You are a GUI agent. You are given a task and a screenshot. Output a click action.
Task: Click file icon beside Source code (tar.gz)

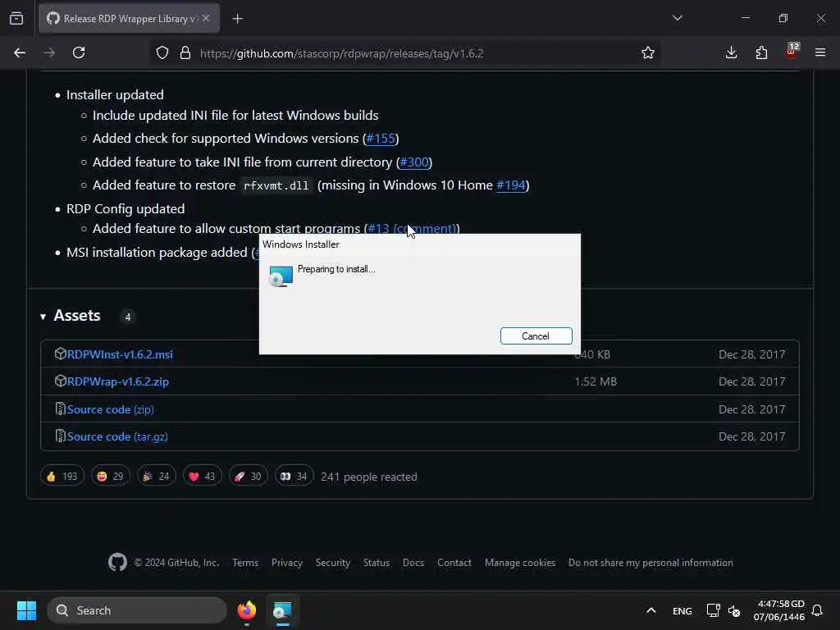60,436
